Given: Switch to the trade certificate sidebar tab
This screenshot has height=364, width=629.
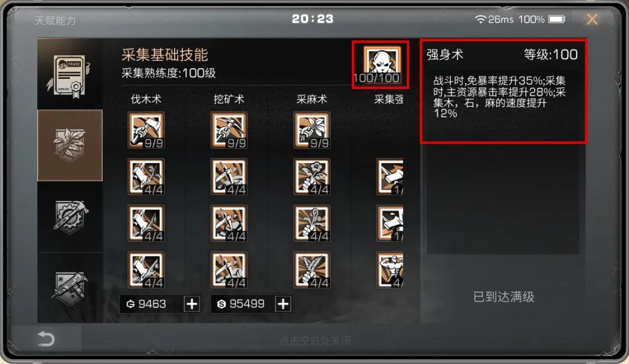Looking at the screenshot, I should [x=70, y=74].
